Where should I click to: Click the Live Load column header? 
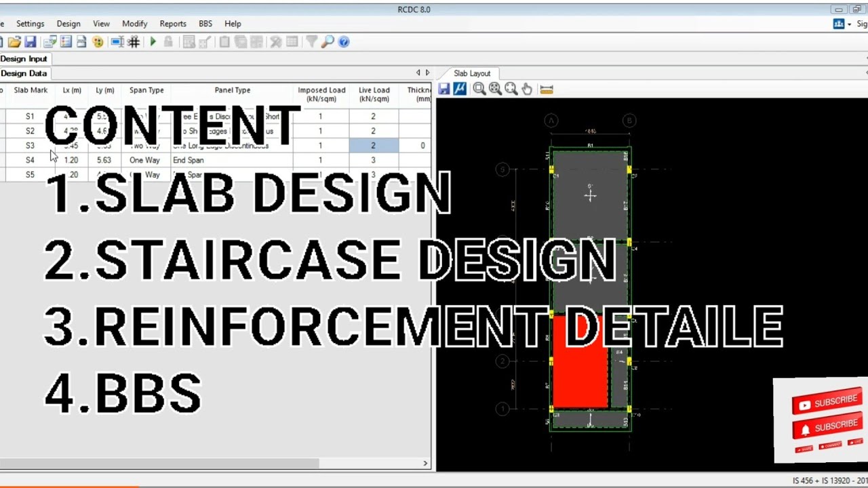374,94
